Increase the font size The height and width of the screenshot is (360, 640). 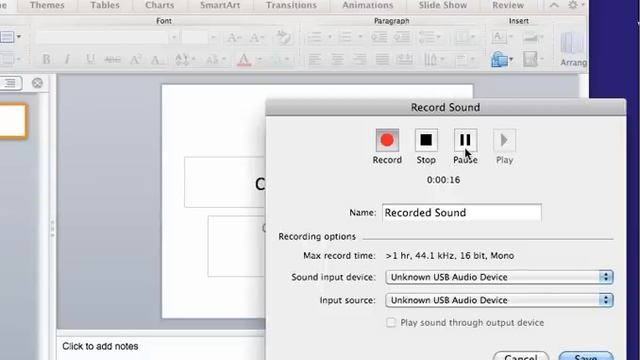point(234,38)
